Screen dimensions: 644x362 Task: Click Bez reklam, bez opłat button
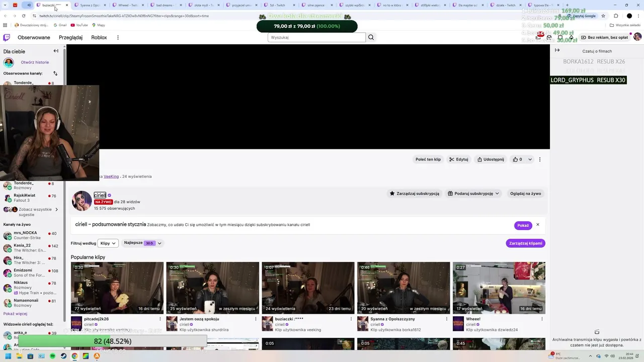pyautogui.click(x=604, y=37)
